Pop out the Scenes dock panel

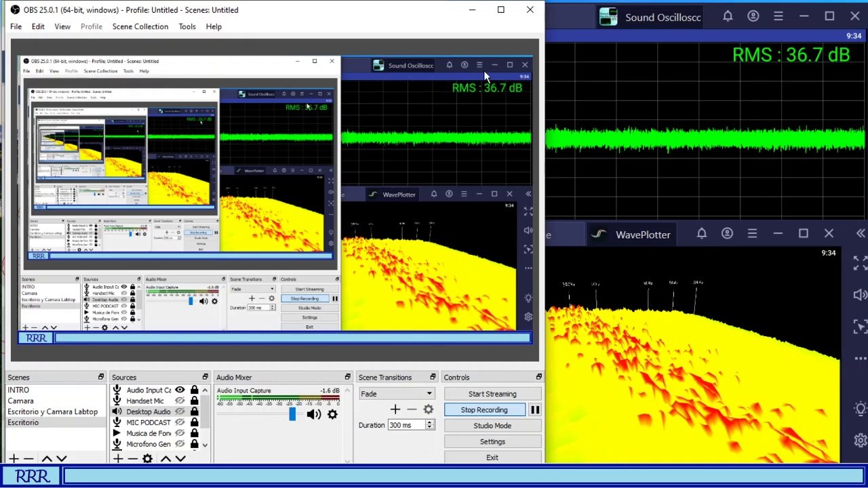pyautogui.click(x=100, y=378)
